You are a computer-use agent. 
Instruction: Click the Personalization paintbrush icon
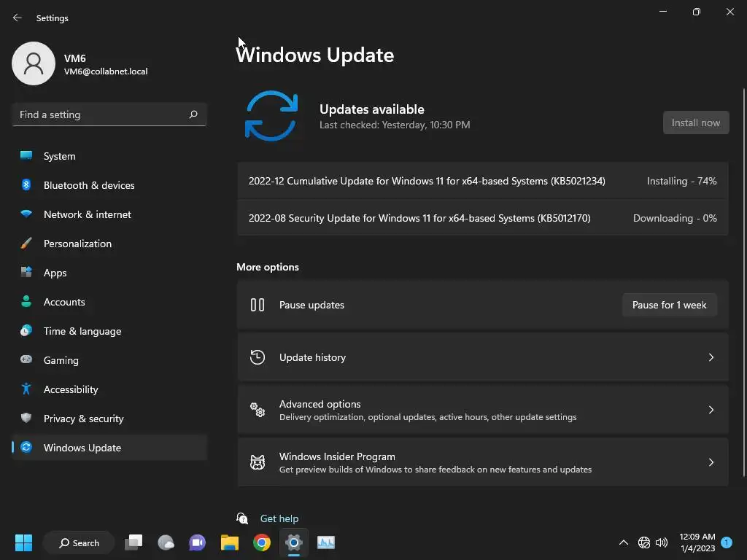tap(26, 244)
